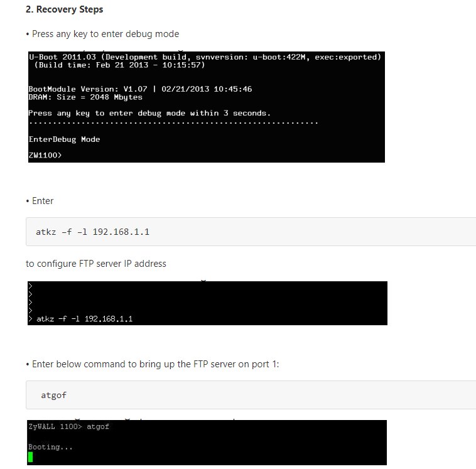Click the '192.168.1.1' IP in the code block
The image size is (476, 469).
tap(121, 232)
